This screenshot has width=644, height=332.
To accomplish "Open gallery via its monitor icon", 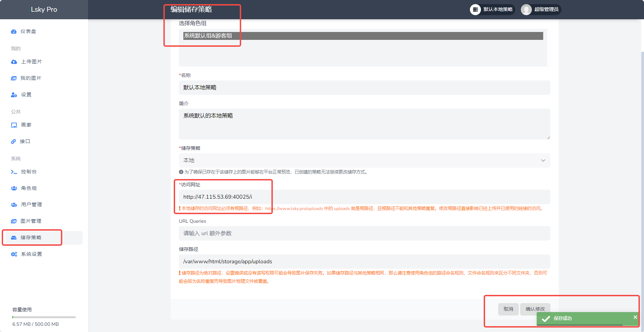I will coord(14,125).
